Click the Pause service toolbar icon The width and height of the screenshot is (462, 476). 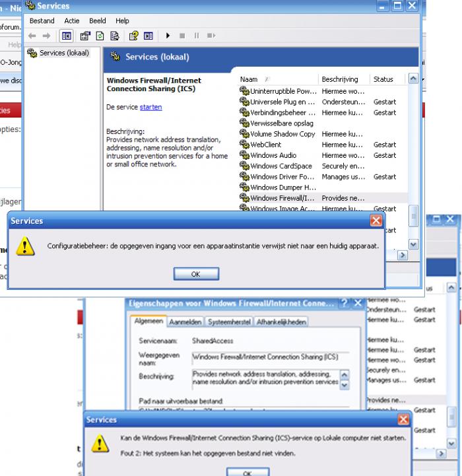197,36
